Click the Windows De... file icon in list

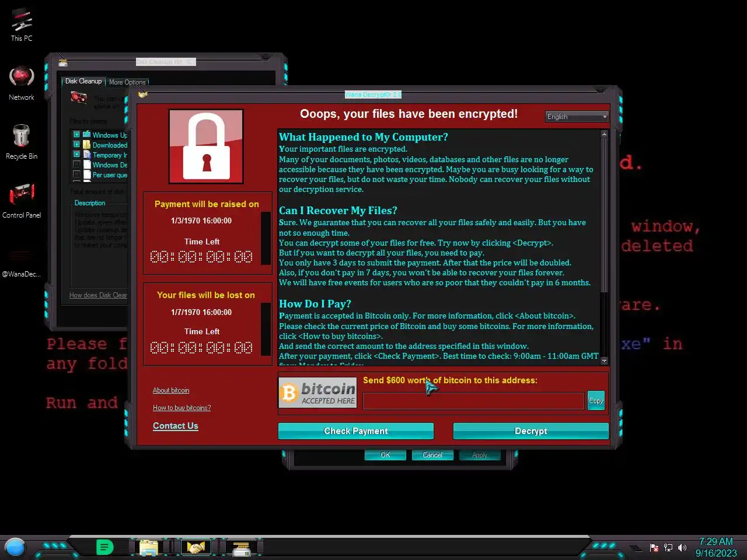tap(87, 164)
